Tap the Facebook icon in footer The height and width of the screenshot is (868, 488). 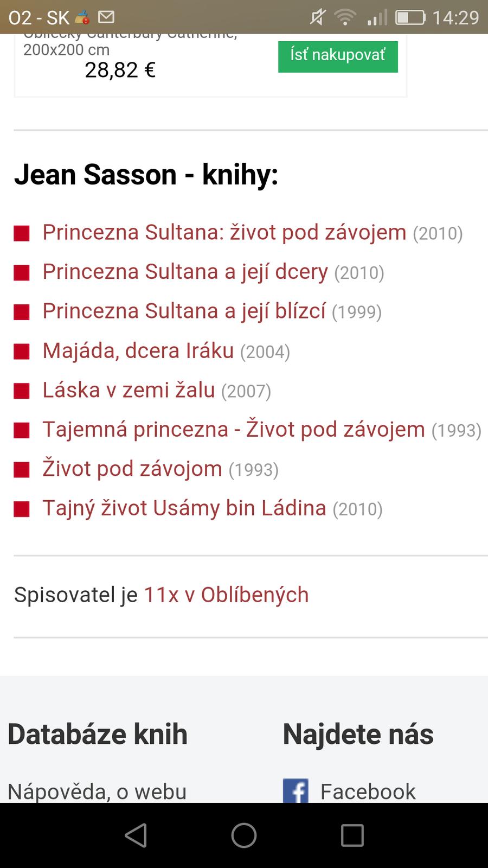[x=296, y=791]
